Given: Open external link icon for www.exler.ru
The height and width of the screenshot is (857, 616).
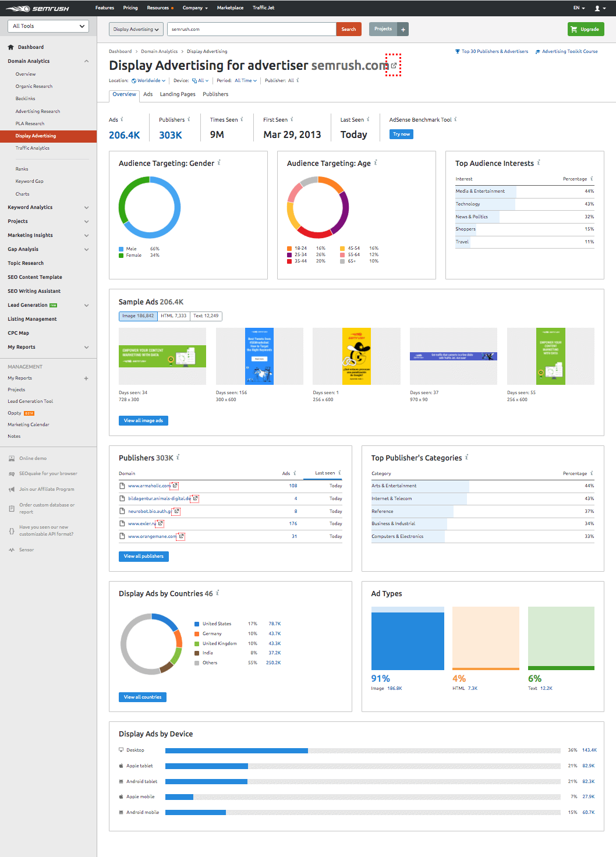Looking at the screenshot, I should click(x=161, y=523).
